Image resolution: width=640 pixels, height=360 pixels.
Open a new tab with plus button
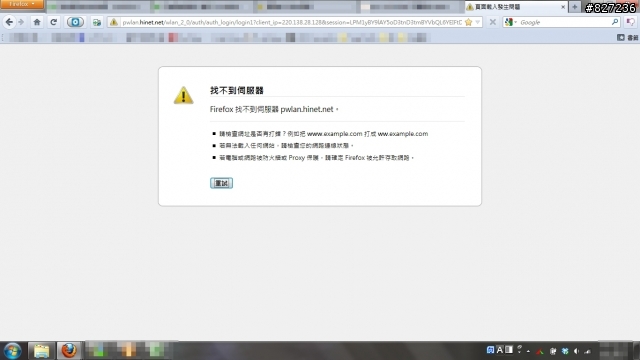coord(575,7)
